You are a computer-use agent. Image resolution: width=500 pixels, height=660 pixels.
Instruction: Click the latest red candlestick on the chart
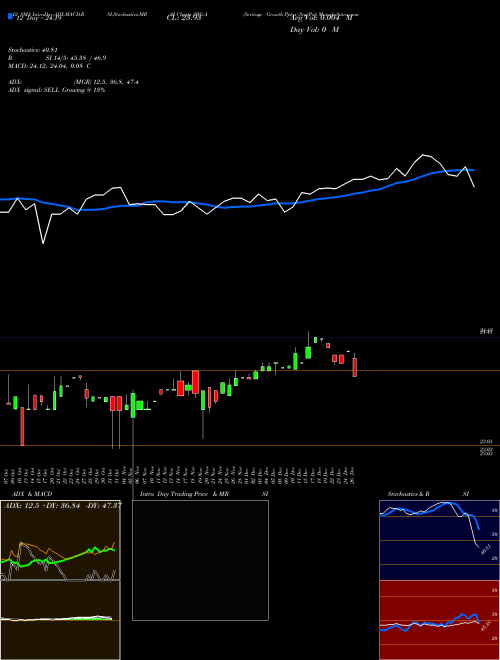[355, 367]
